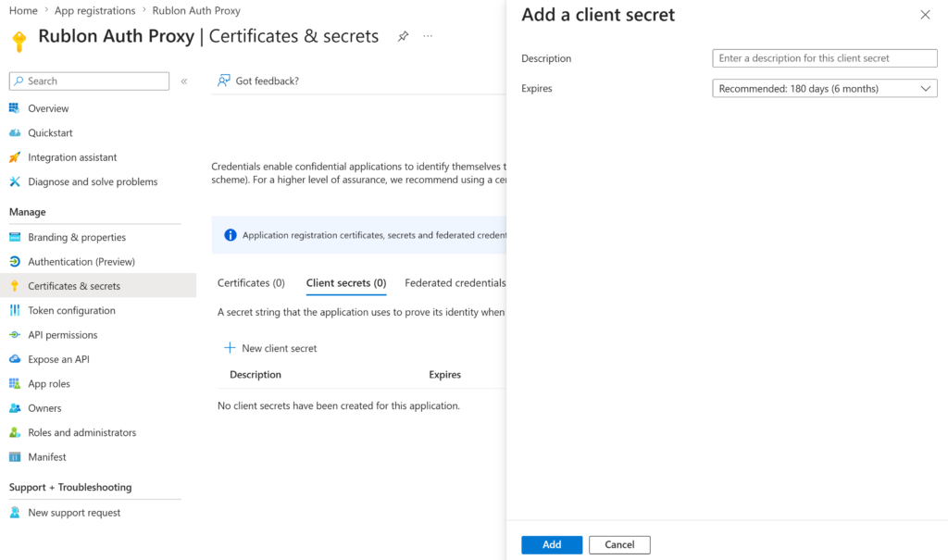Click the Integration assistant rocket icon
This screenshot has height=560, width=948.
15,157
